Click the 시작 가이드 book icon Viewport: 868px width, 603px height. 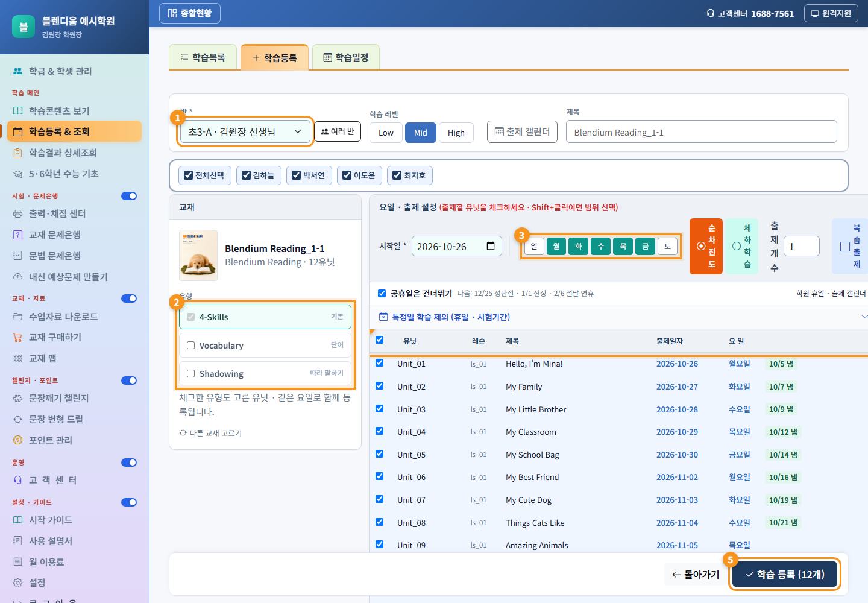18,520
